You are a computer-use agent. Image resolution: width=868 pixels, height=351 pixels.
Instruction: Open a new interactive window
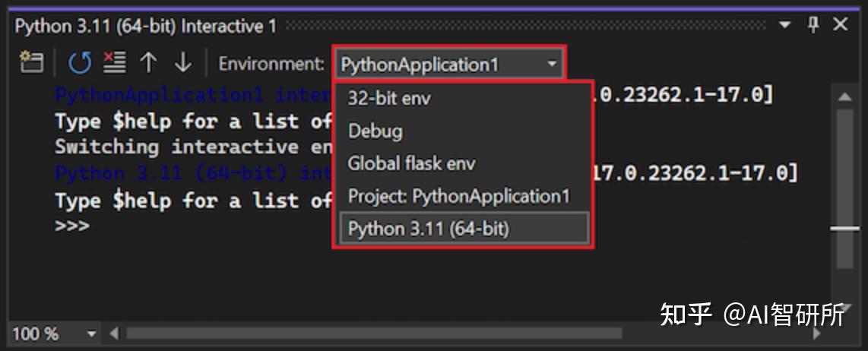coord(31,63)
